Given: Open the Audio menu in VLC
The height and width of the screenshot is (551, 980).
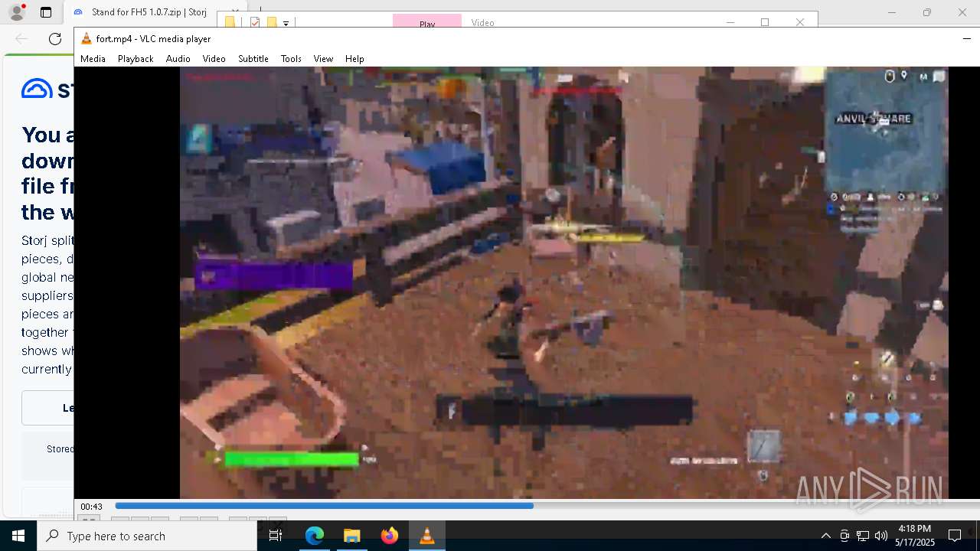Looking at the screenshot, I should 178,59.
